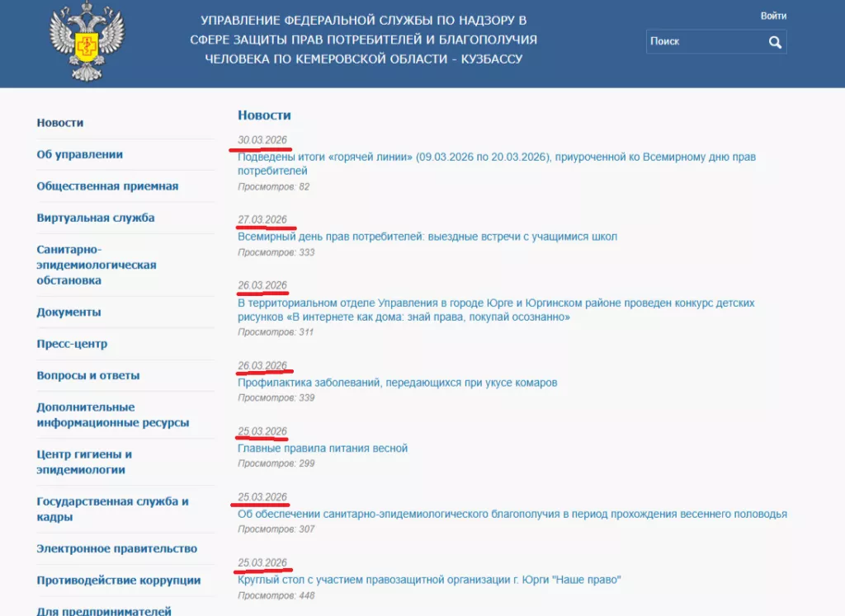Open Главные правила питания весной article
This screenshot has height=616, width=845.
[323, 449]
